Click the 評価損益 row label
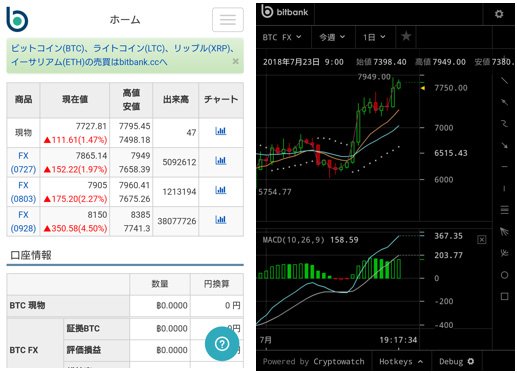This screenshot has width=517, height=373. coord(84,350)
